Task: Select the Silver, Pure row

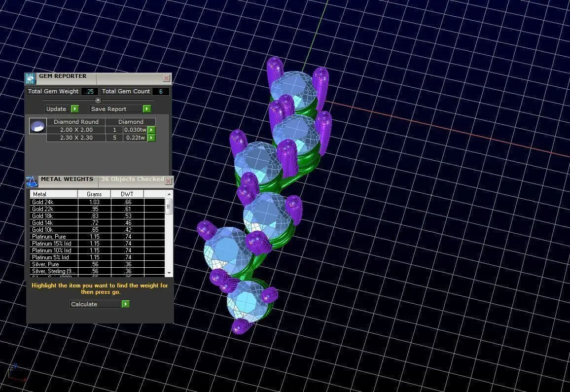Action: [98, 264]
